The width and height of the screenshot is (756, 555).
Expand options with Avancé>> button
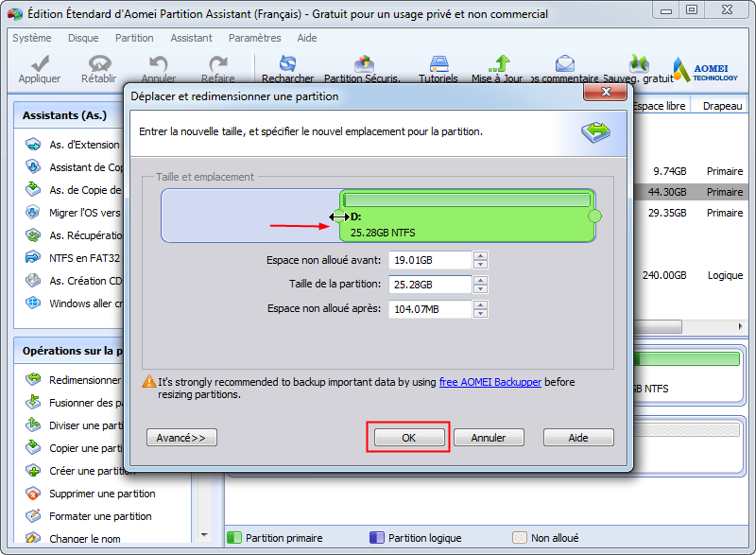pyautogui.click(x=181, y=438)
